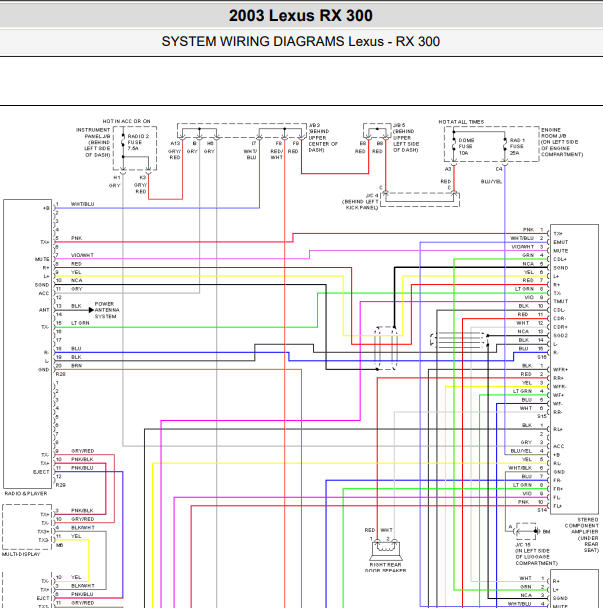Click the "J/C 4 (BEHIND LEFT KICK PANEL)" label
The height and width of the screenshot is (608, 603).
(360, 202)
